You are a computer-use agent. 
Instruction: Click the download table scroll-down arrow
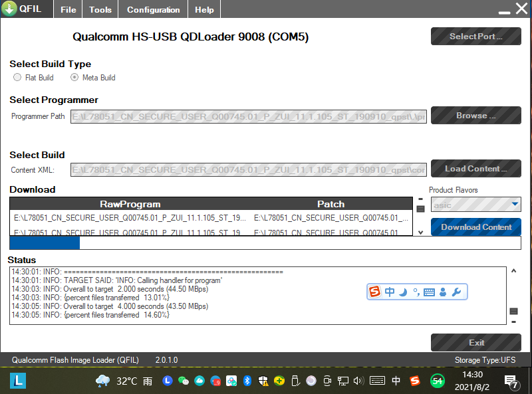pos(421,233)
